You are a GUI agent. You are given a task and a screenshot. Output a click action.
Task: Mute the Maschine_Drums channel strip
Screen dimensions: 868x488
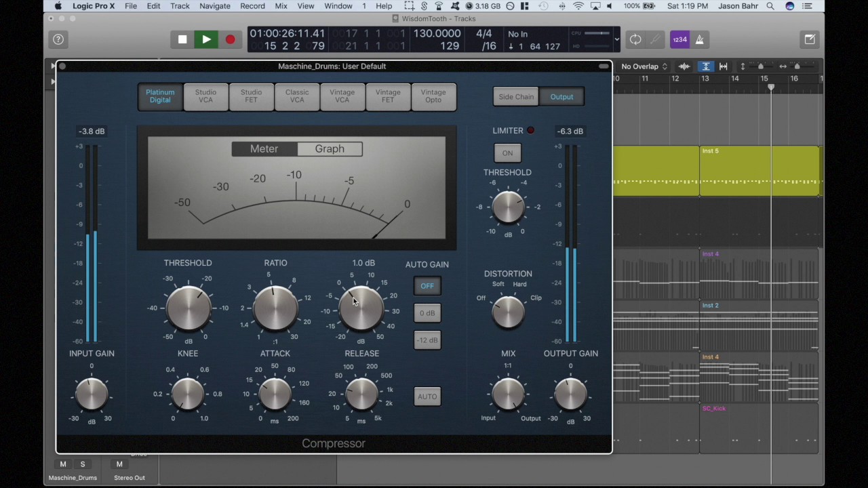click(x=63, y=464)
